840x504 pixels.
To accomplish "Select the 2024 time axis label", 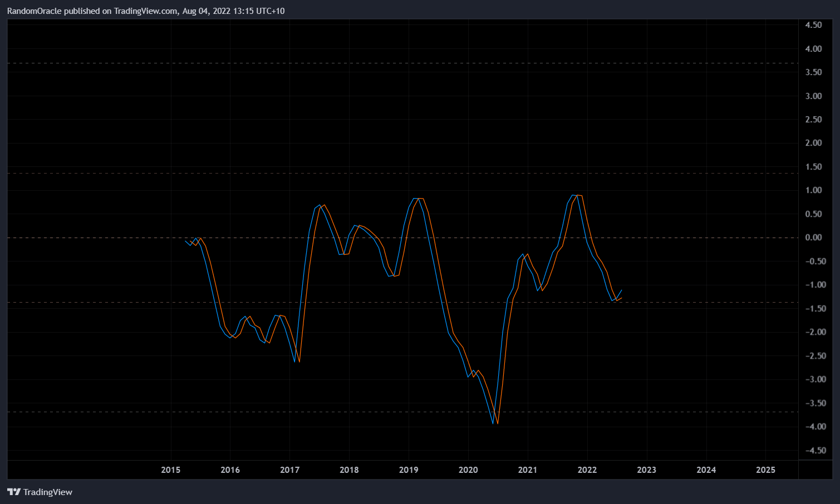I will [706, 470].
